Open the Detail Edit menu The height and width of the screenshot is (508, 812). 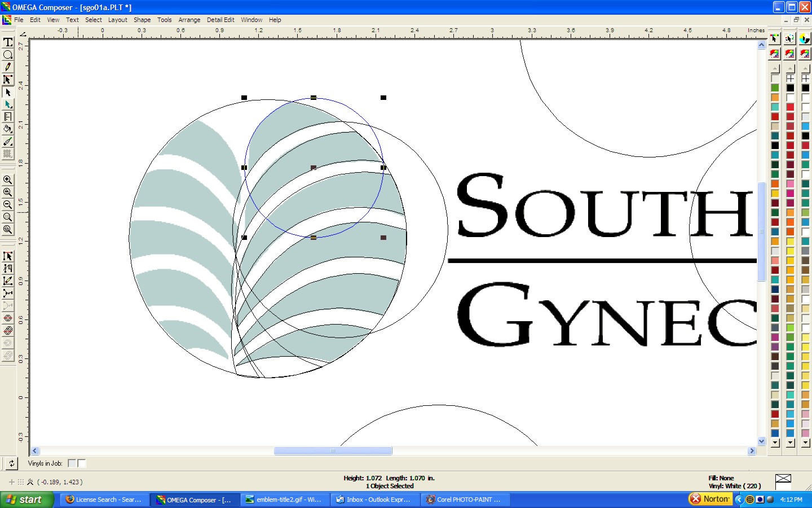(x=220, y=20)
